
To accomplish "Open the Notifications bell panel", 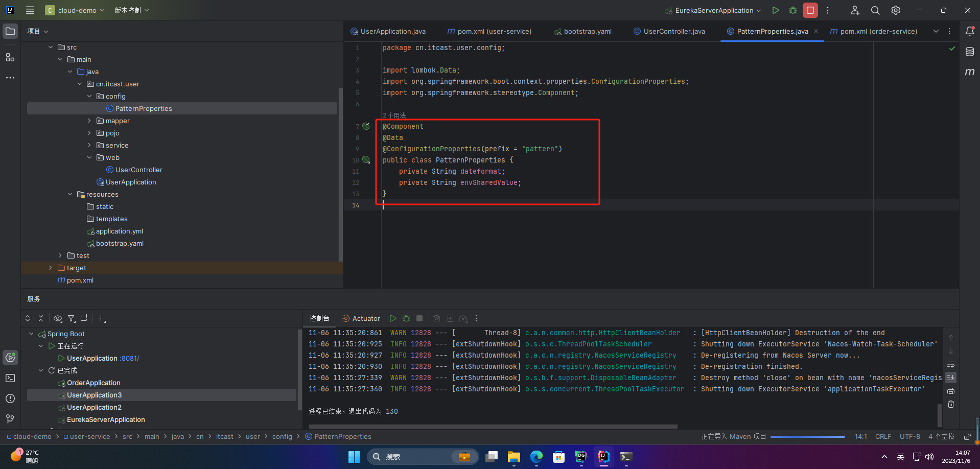I will (x=969, y=31).
